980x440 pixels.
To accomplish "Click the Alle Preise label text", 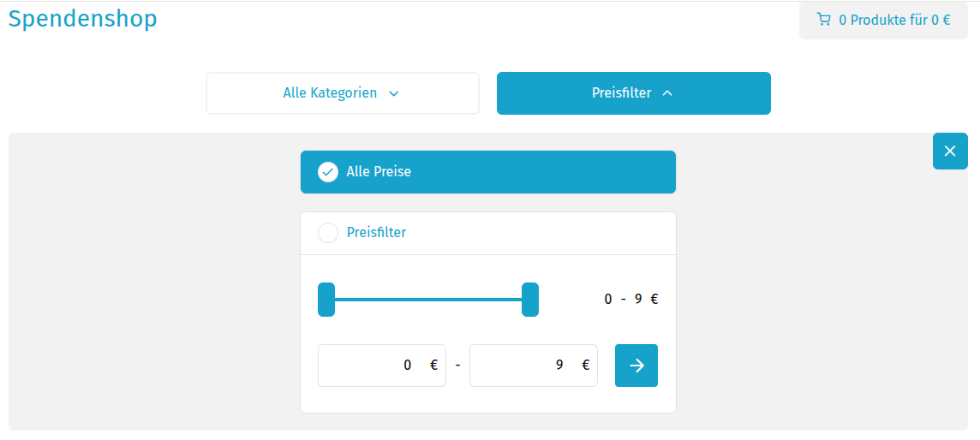I will (x=379, y=172).
